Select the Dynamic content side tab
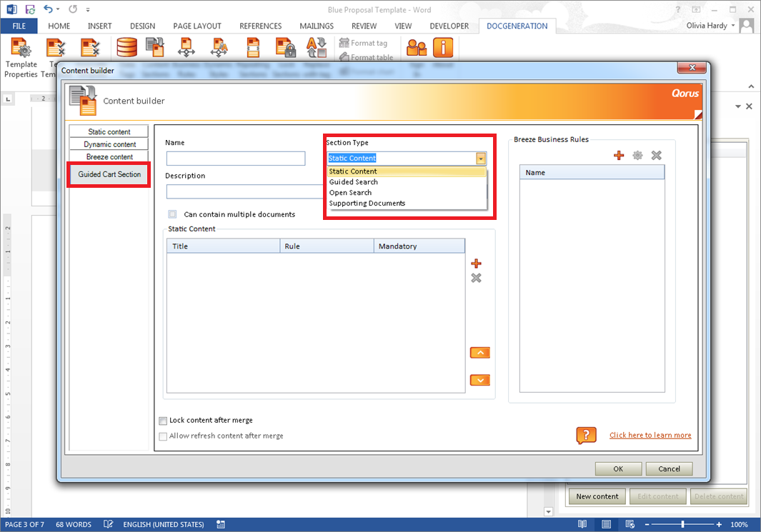This screenshot has width=761, height=532. point(109,144)
